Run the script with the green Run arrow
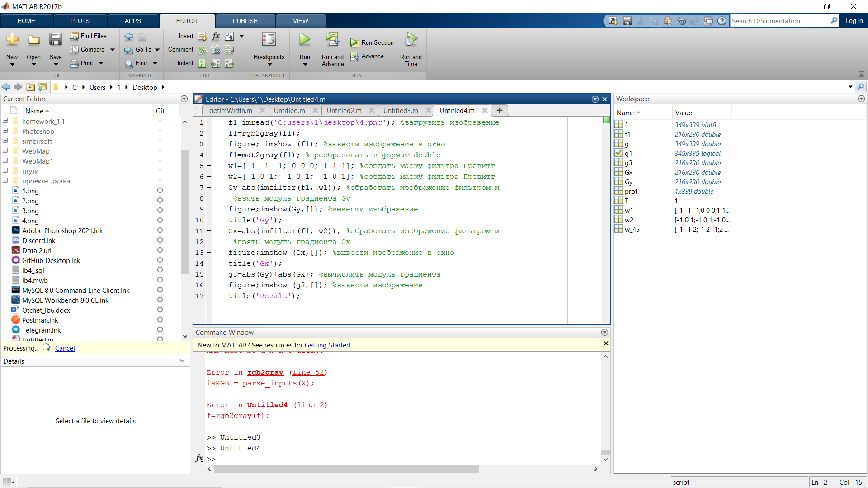This screenshot has width=868, height=488. [x=305, y=40]
